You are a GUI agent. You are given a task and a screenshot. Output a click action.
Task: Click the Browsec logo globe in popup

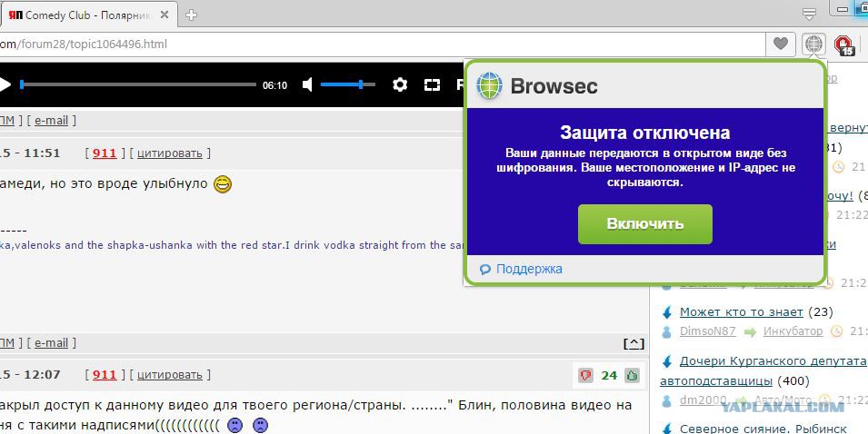pos(489,85)
